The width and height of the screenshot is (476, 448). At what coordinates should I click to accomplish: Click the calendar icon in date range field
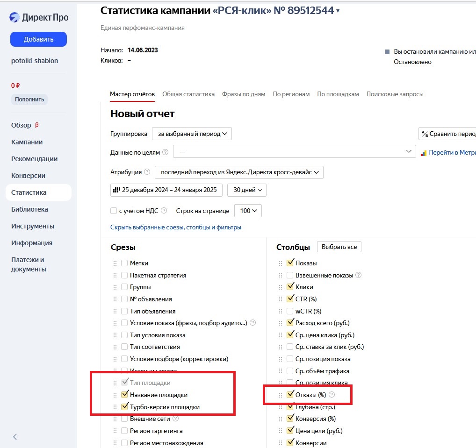click(117, 190)
